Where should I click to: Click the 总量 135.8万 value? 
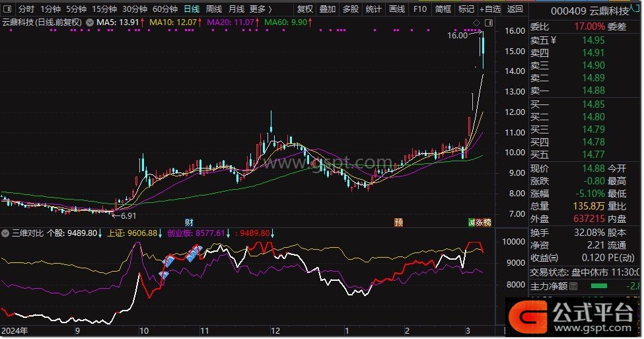(589, 206)
